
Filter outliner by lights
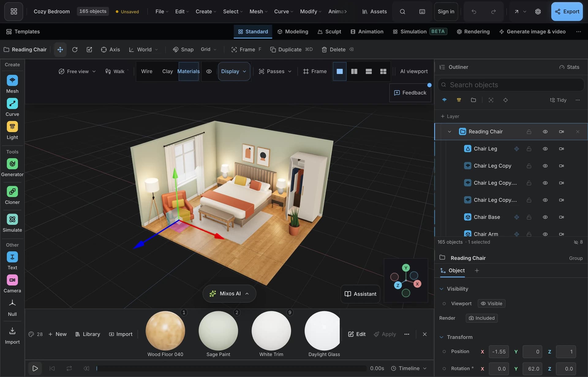click(x=459, y=100)
